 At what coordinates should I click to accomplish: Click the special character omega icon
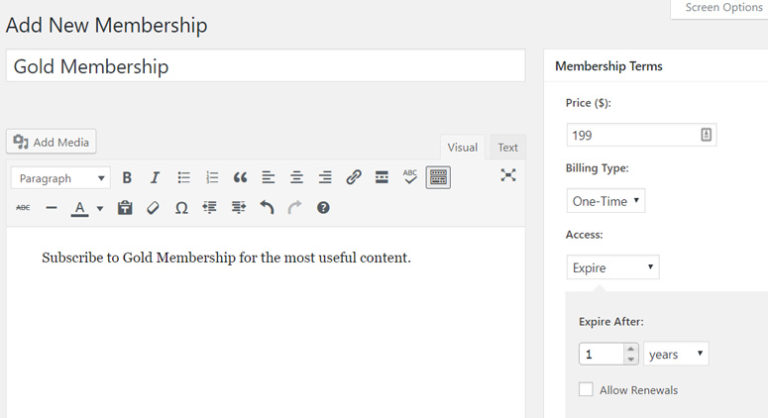coord(181,208)
